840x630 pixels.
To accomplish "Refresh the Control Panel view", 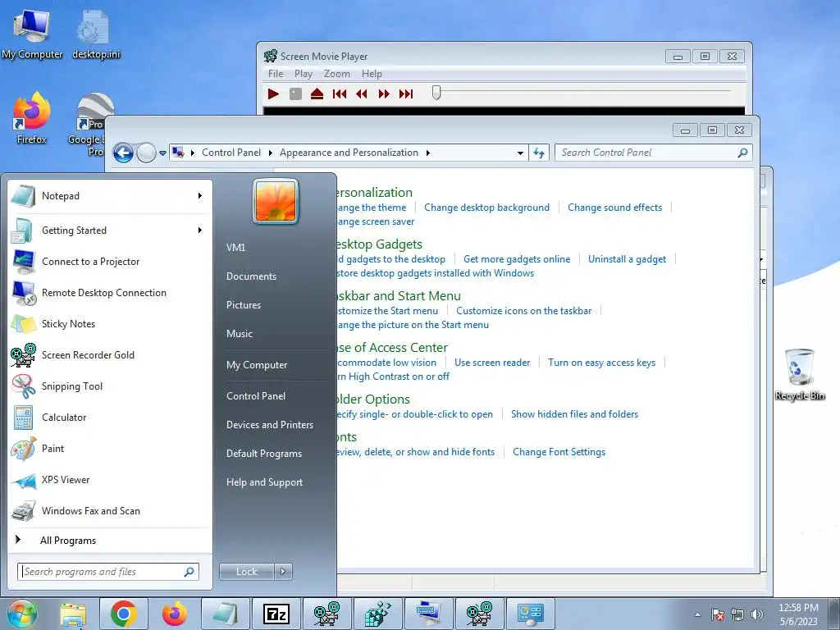I will [x=539, y=153].
